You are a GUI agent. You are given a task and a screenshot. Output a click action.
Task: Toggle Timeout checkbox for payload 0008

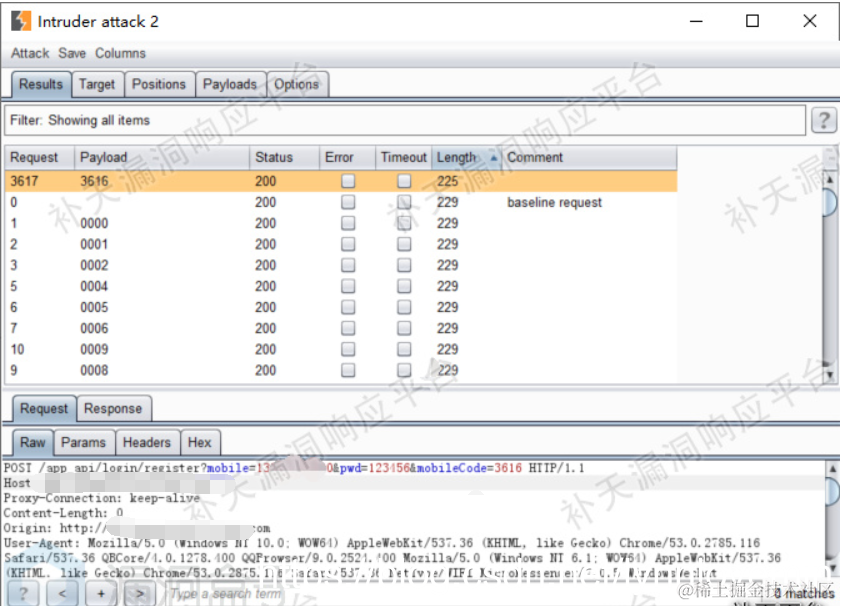(x=404, y=370)
